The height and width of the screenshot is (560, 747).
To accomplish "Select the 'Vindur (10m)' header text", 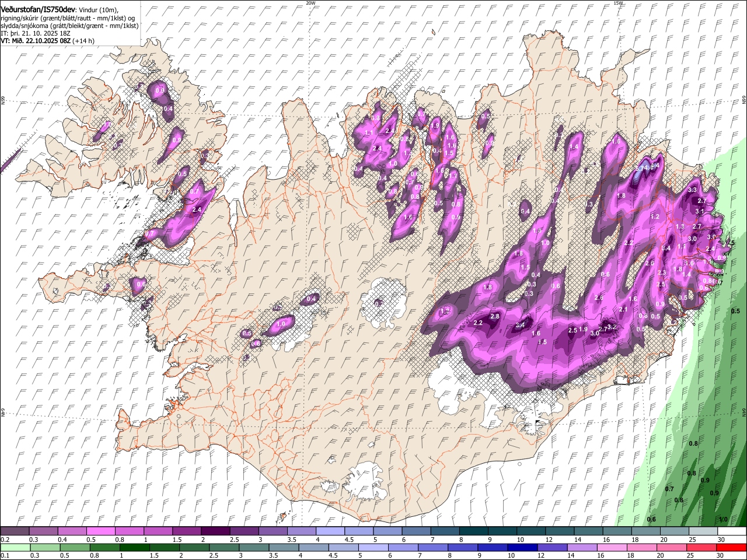I will click(x=98, y=10).
